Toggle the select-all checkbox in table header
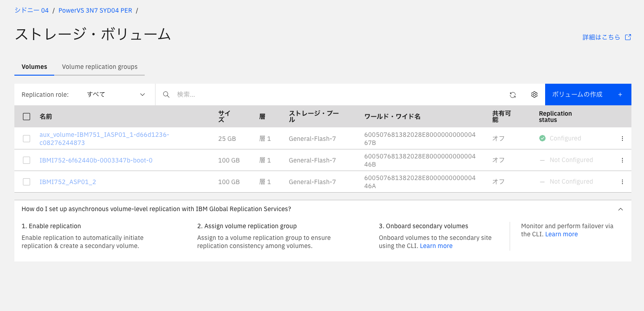The height and width of the screenshot is (311, 644). (x=27, y=117)
